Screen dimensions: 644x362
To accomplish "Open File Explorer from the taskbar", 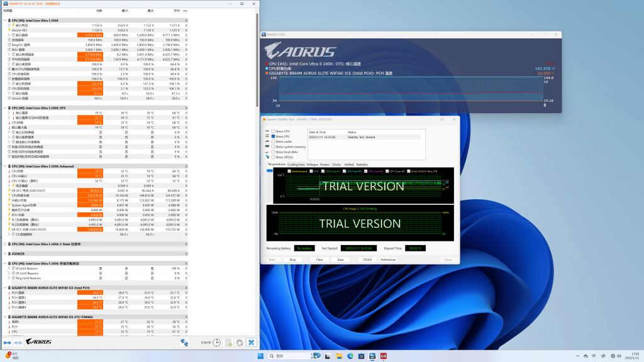I will click(339, 356).
